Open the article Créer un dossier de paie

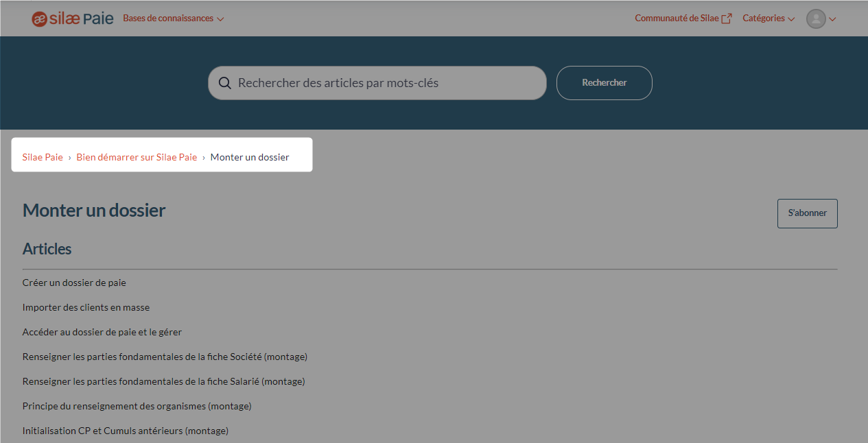(74, 282)
